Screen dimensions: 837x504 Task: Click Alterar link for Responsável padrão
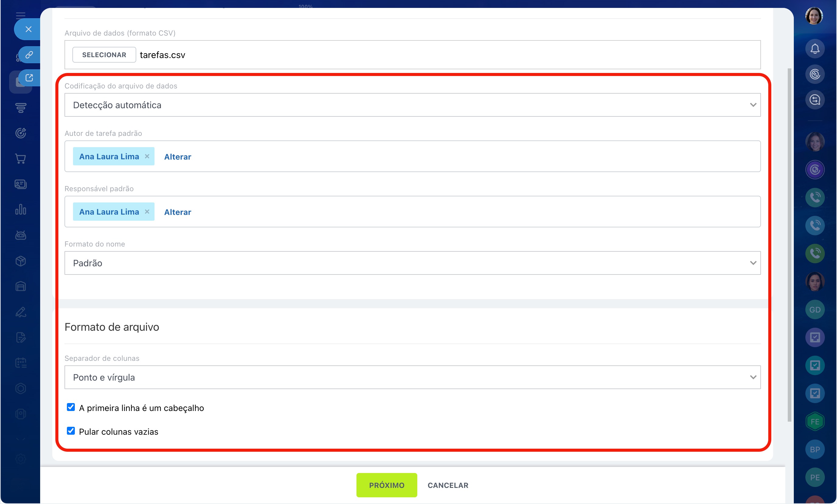[178, 212]
